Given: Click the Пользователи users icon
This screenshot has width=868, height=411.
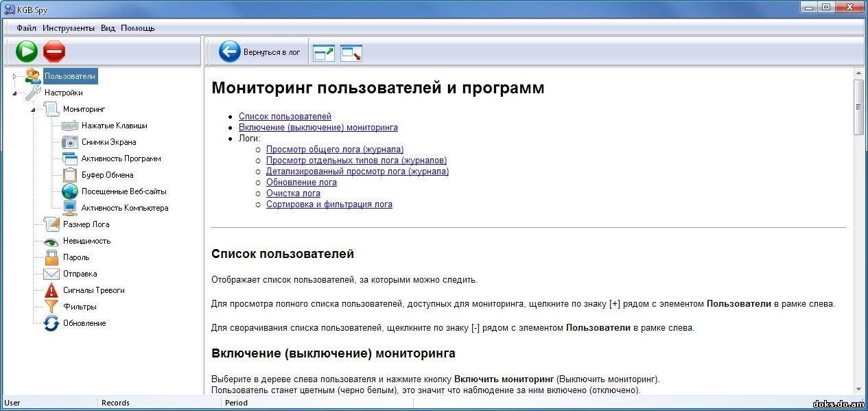Looking at the screenshot, I should 33,76.
